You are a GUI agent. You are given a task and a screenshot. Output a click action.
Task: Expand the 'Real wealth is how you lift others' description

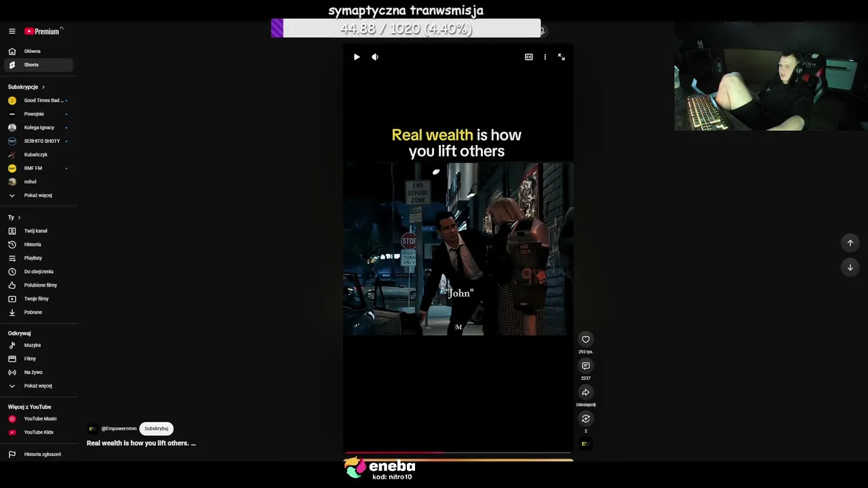(141, 443)
